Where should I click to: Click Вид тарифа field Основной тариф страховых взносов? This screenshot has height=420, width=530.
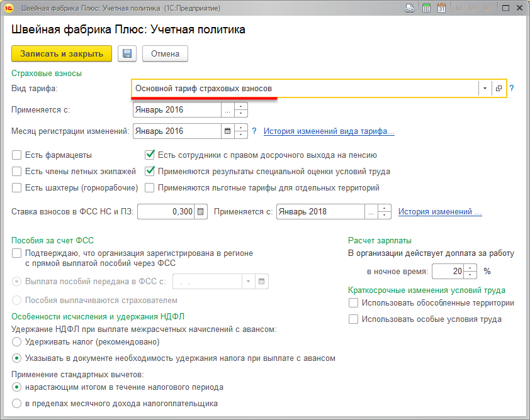[305, 89]
